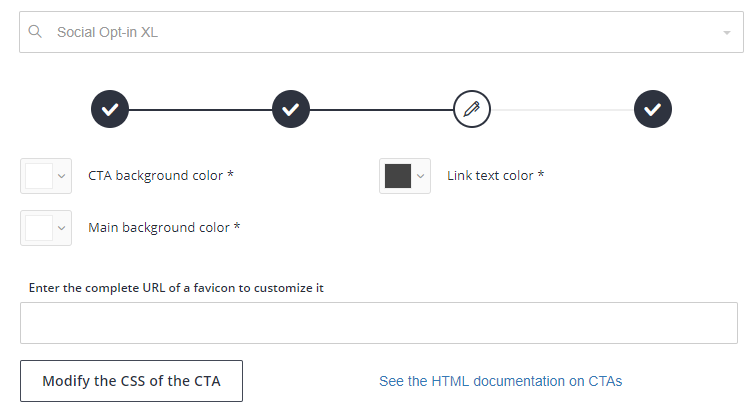Open chevron beside Main background swatch
The width and height of the screenshot is (755, 417).
[62, 227]
